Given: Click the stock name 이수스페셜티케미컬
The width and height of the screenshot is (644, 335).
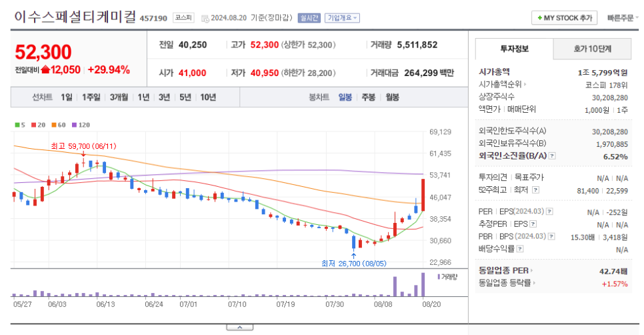Looking at the screenshot, I should tap(75, 17).
